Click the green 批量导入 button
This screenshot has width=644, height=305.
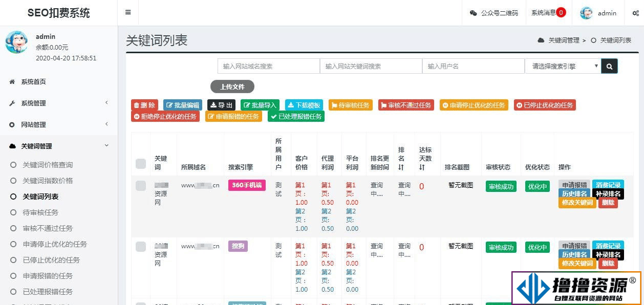(260, 105)
